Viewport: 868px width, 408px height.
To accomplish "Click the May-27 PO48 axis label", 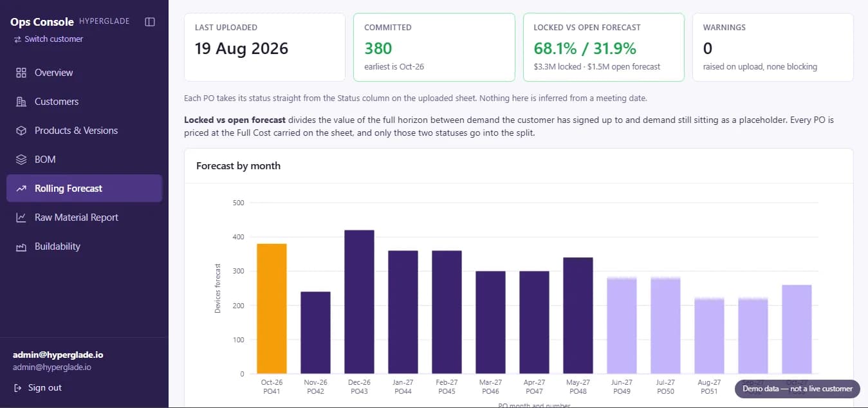I will pos(578,386).
